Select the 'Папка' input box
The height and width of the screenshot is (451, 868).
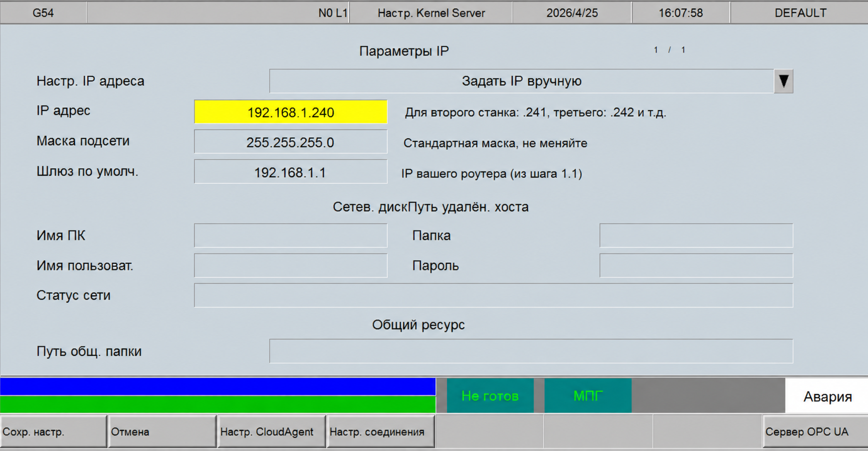(x=696, y=235)
